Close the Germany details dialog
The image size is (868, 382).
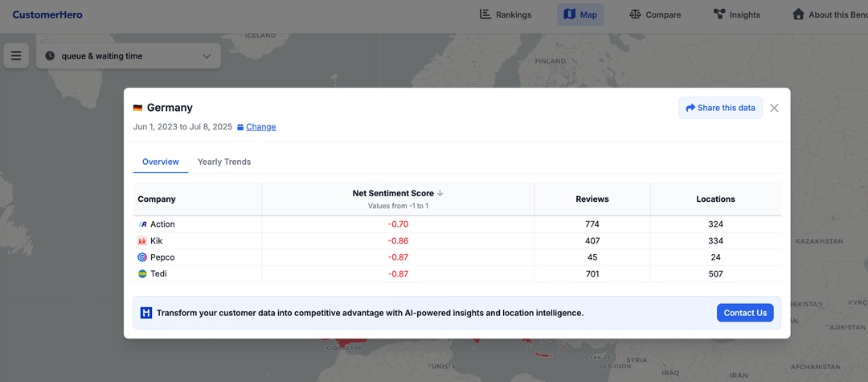[x=774, y=108]
